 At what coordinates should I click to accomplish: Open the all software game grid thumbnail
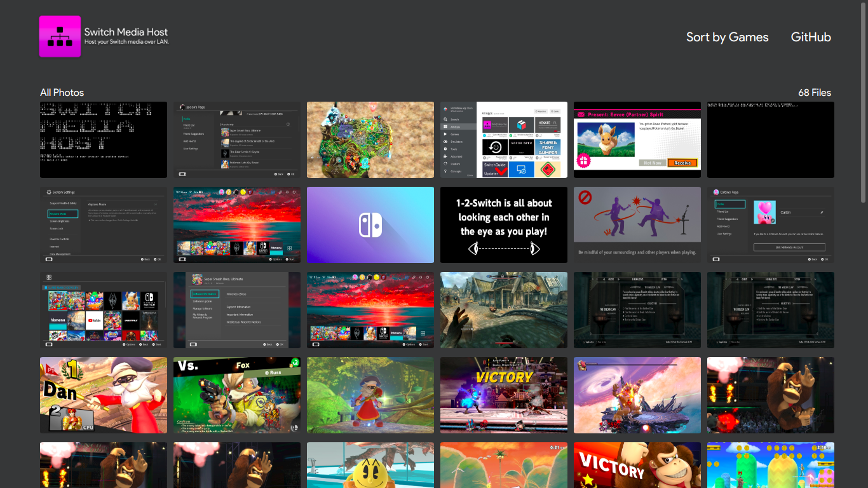104,310
